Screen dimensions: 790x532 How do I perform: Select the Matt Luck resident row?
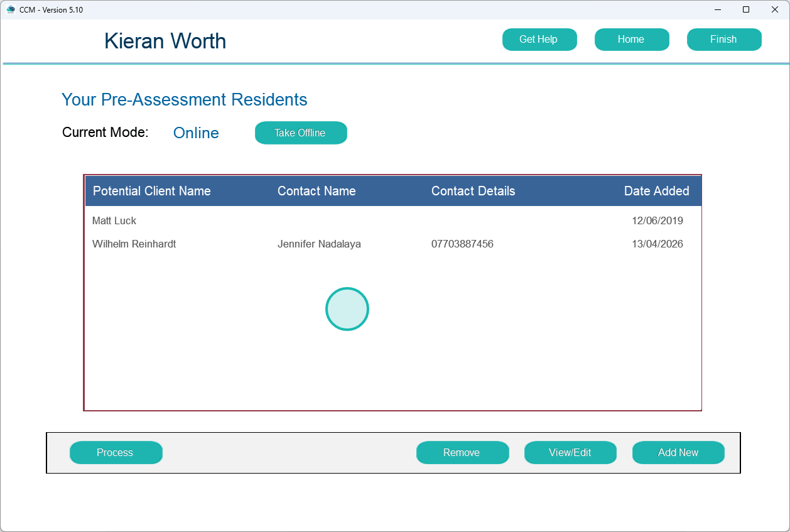click(114, 221)
